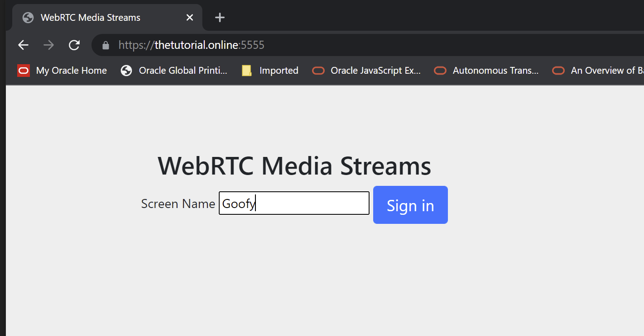Reload the current page

(x=74, y=45)
